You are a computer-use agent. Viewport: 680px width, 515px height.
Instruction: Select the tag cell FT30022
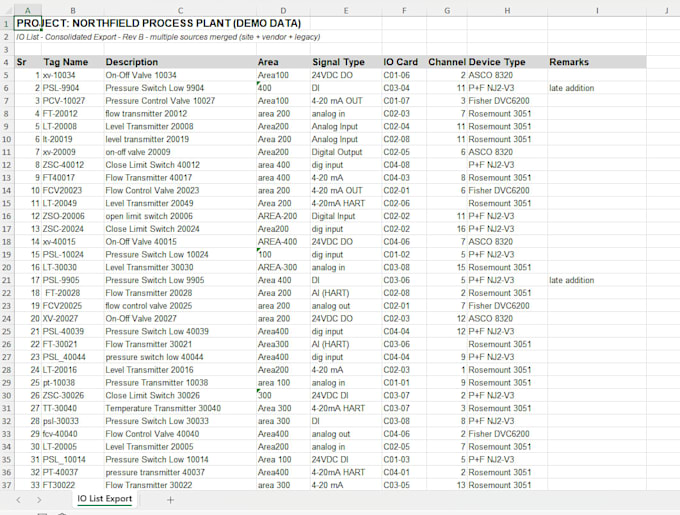73,485
